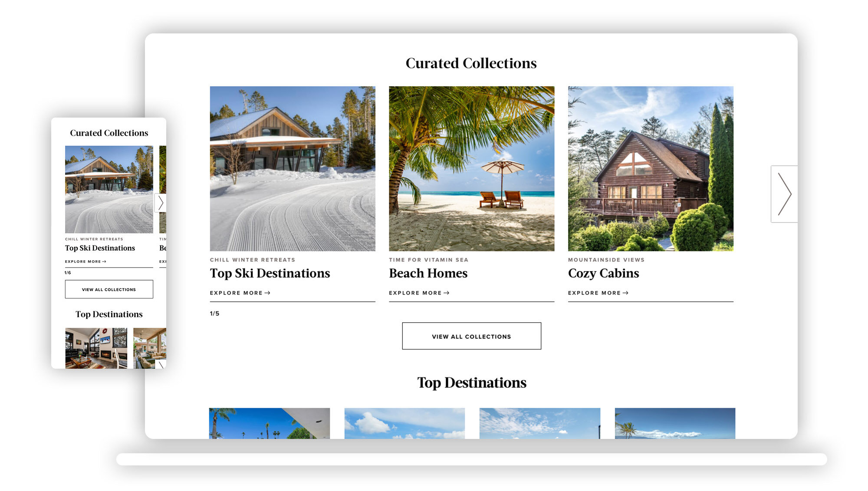
Task: Open the Beach Homes palm tree image
Action: (x=471, y=169)
